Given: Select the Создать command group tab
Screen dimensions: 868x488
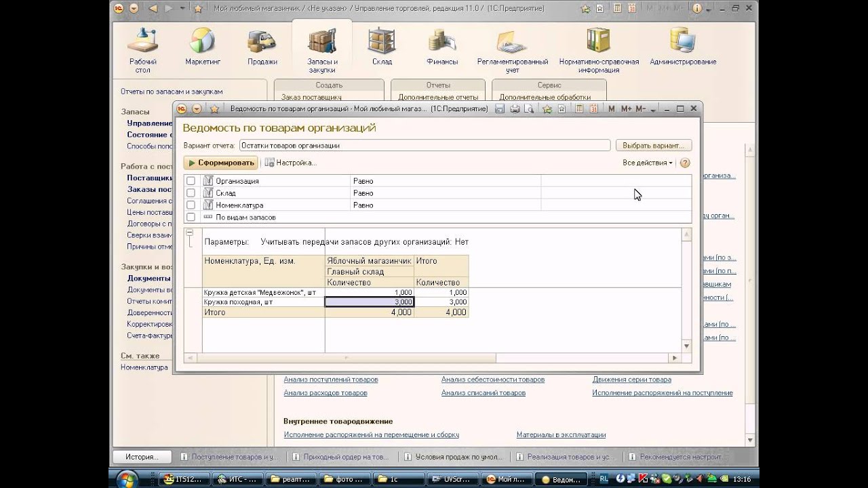Looking at the screenshot, I should (x=329, y=85).
